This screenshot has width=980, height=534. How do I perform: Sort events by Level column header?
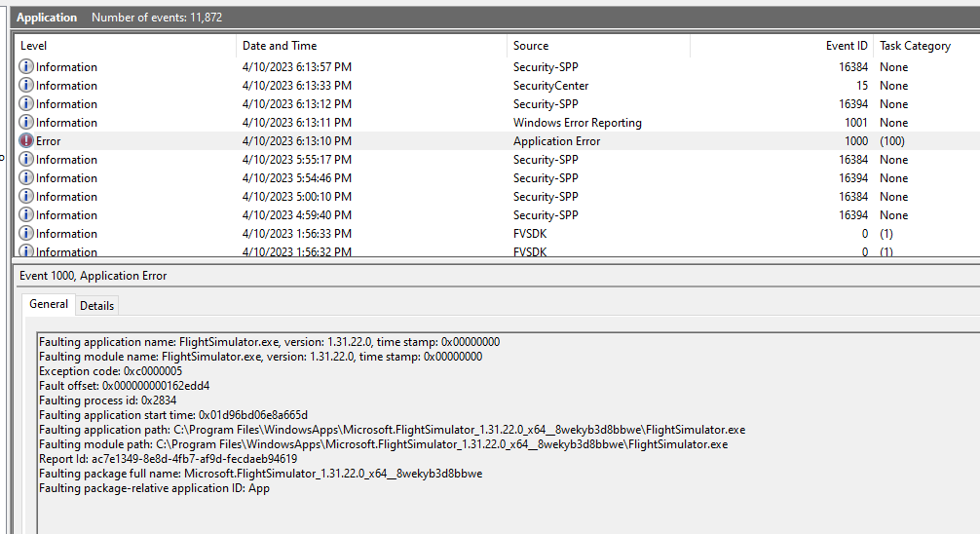[x=125, y=46]
